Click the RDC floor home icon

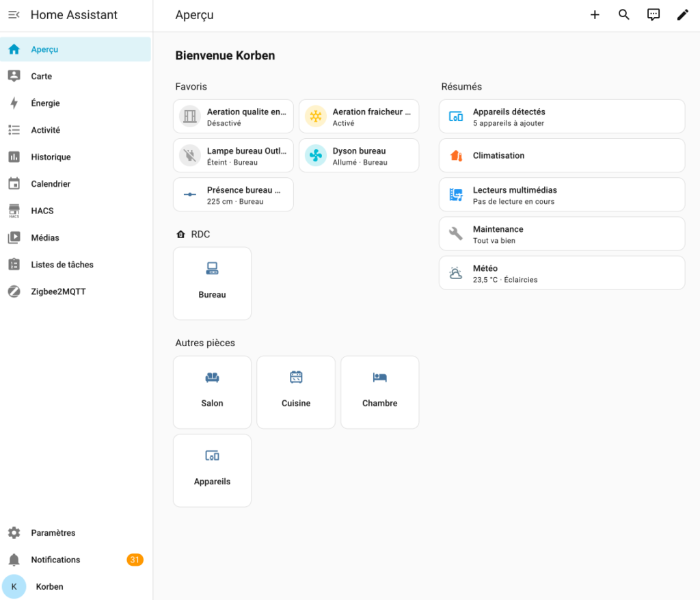click(x=180, y=235)
